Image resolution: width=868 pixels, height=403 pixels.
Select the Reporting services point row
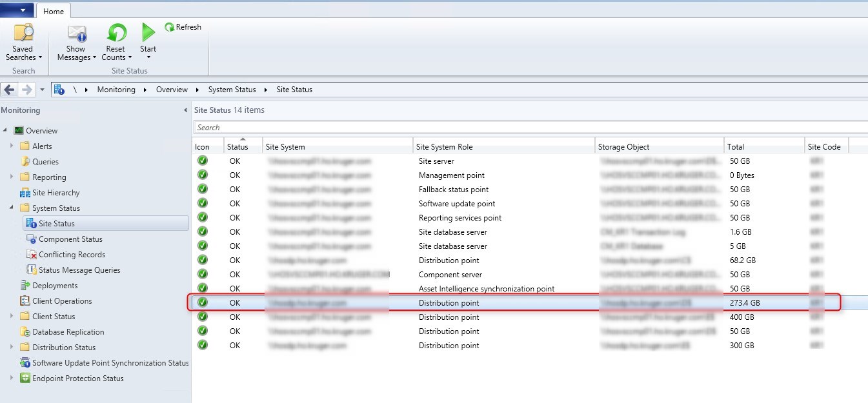tap(530, 218)
